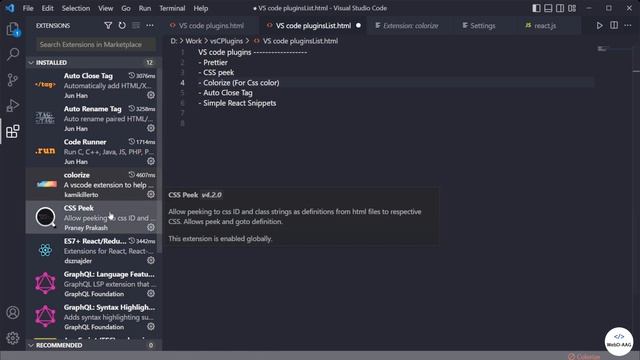
Task: Open manage gear for Auto Rename Tag
Action: pyautogui.click(x=151, y=128)
